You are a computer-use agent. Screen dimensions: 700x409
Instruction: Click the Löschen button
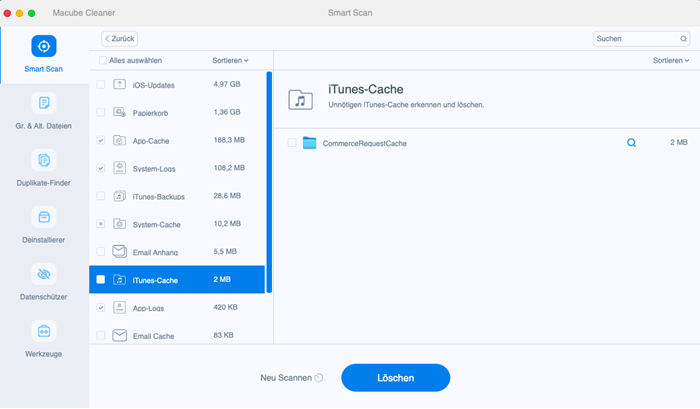(x=396, y=378)
